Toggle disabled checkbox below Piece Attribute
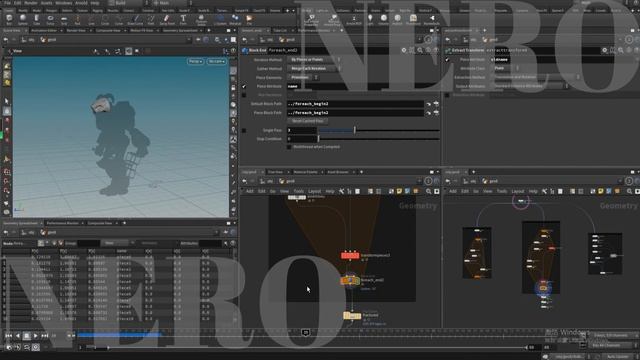Viewport: 640px width, 360px height. tap(244, 95)
